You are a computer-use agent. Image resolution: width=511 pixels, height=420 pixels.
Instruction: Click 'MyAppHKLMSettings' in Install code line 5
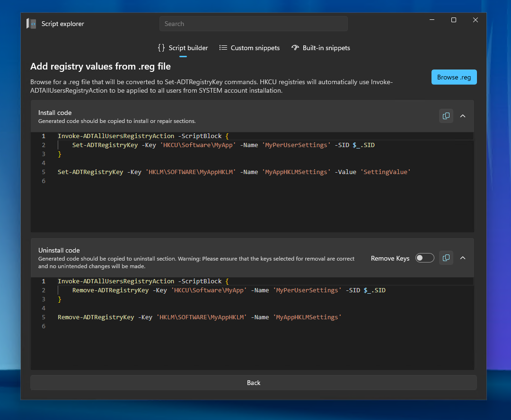[x=296, y=172]
